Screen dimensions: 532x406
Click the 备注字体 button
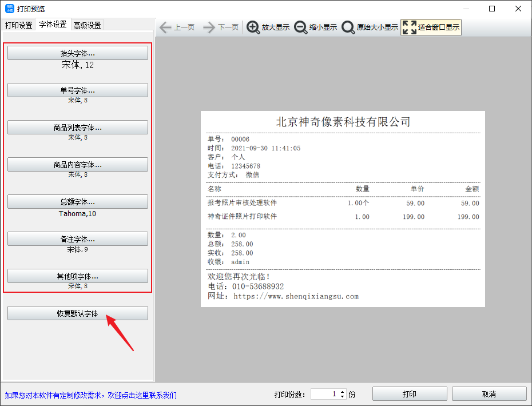(78, 239)
